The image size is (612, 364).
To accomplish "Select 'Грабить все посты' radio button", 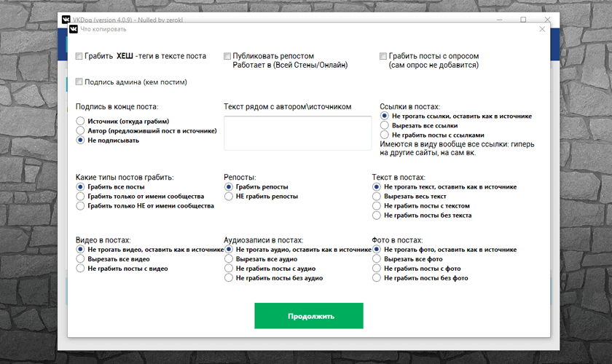I will [x=80, y=187].
